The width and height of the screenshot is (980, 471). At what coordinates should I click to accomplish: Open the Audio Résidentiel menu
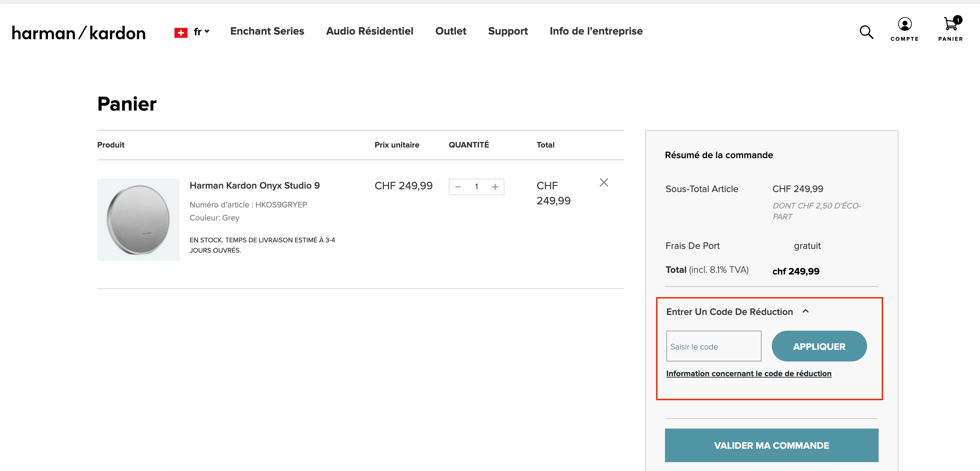(x=369, y=31)
